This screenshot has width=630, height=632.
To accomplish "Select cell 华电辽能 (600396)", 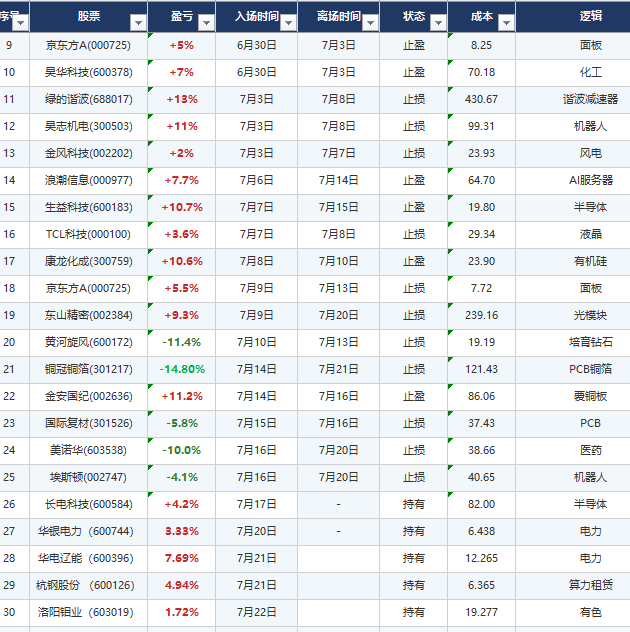I will 88,558.
